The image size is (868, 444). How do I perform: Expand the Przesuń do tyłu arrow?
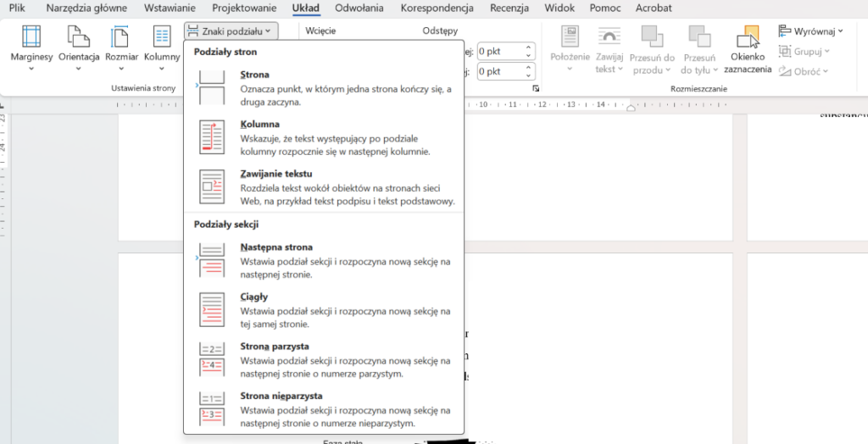coord(715,69)
